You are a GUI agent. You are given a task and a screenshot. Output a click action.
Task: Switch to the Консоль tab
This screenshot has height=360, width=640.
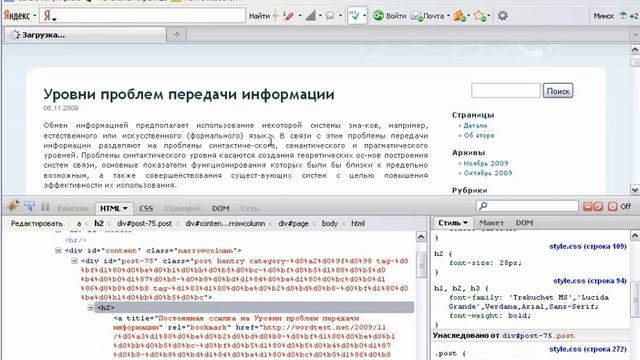tap(73, 209)
